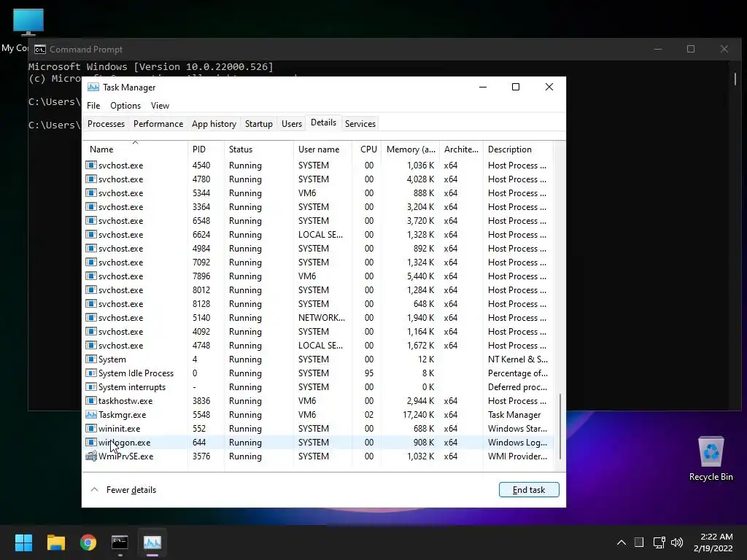
Task: Sort by the PID column header
Action: click(x=206, y=149)
